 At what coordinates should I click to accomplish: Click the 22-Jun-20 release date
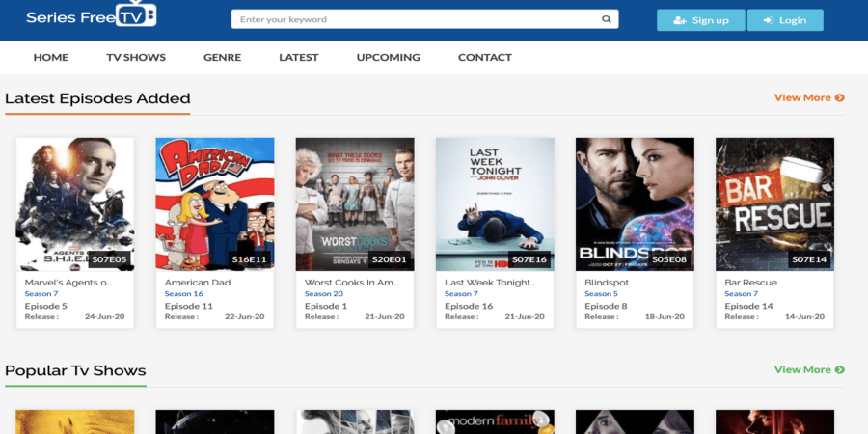245,317
